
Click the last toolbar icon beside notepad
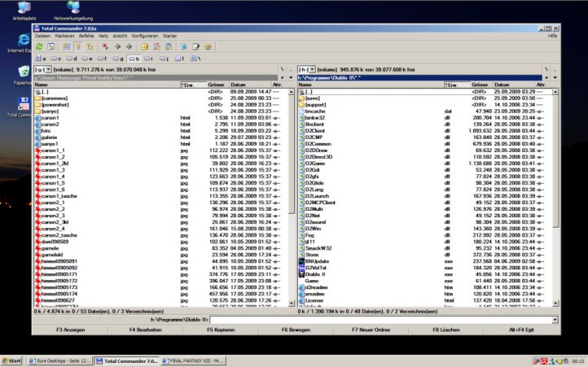pos(208,46)
